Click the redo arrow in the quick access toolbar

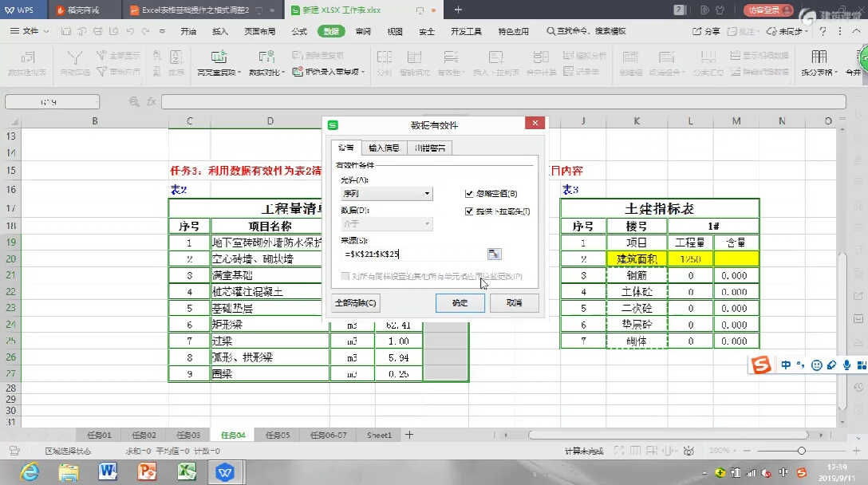pyautogui.click(x=145, y=32)
